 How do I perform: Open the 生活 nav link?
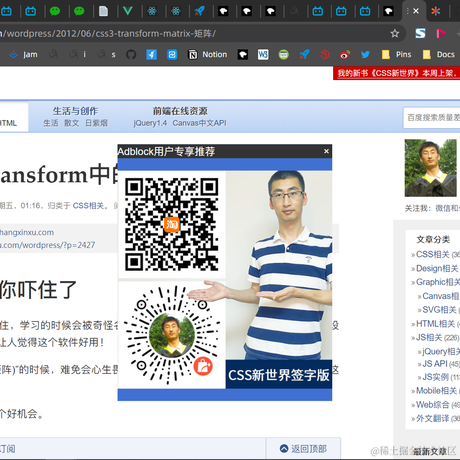(x=51, y=123)
